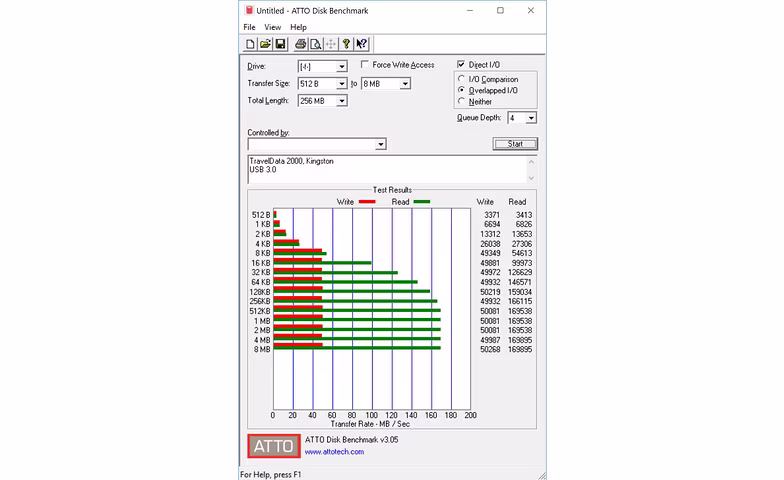Open the View menu
The image size is (784, 480).
coord(272,28)
